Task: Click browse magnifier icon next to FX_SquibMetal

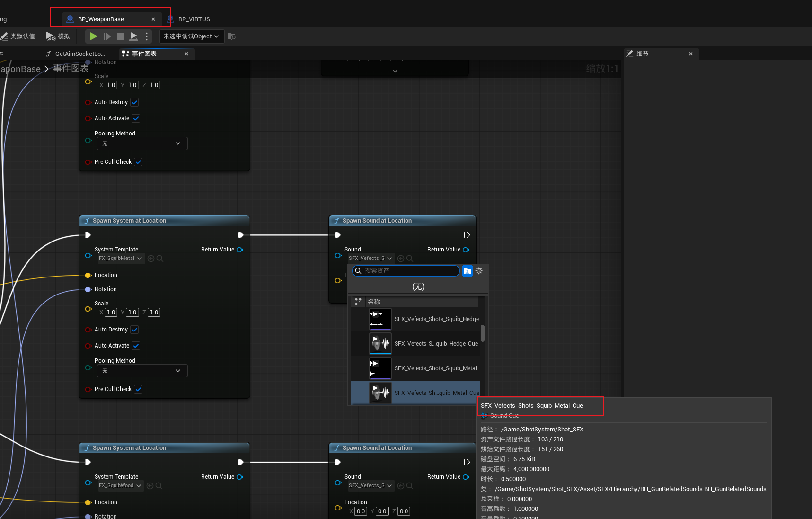Action: (x=160, y=259)
